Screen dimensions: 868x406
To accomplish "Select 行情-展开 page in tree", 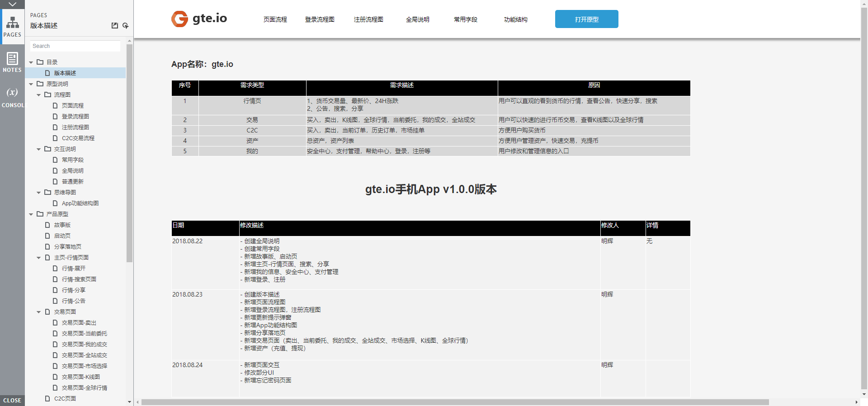I will click(x=74, y=268).
